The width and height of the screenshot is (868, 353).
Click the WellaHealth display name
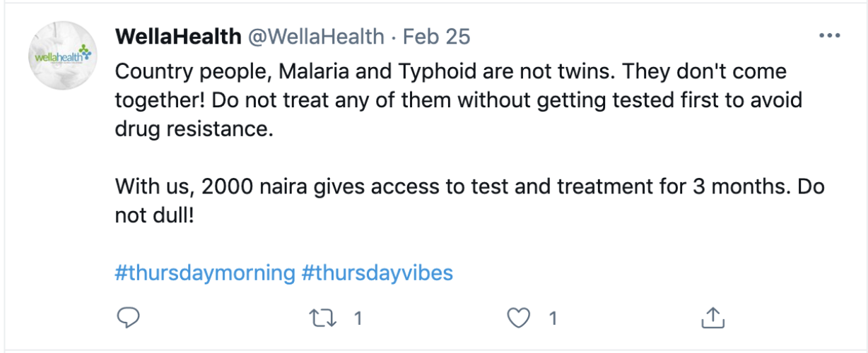(x=177, y=37)
